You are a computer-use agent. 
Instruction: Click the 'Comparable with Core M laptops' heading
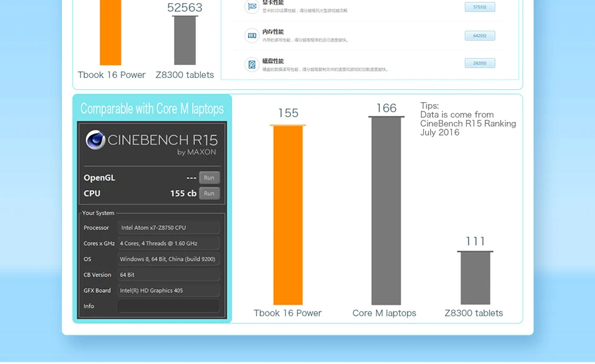(152, 109)
